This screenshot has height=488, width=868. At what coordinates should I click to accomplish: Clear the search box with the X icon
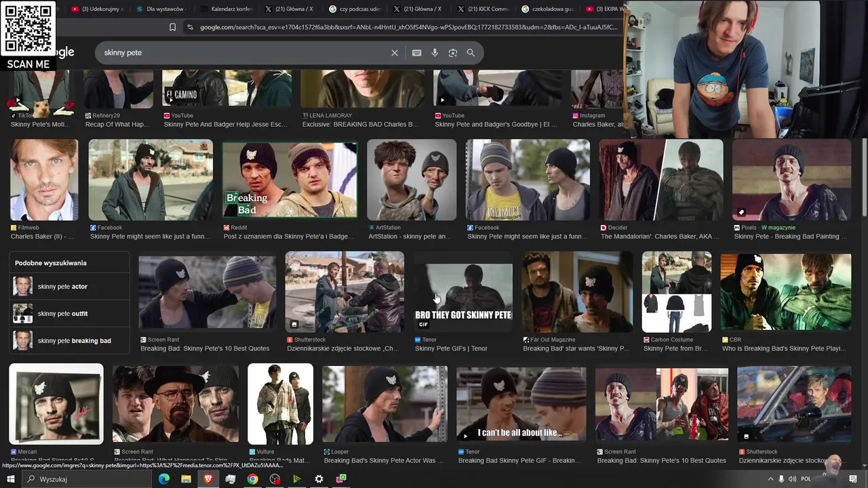(x=395, y=53)
